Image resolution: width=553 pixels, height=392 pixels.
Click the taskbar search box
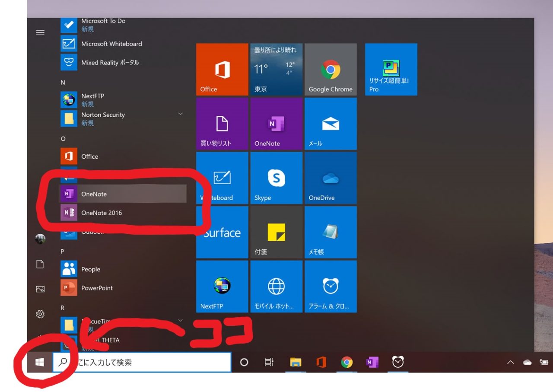click(143, 362)
